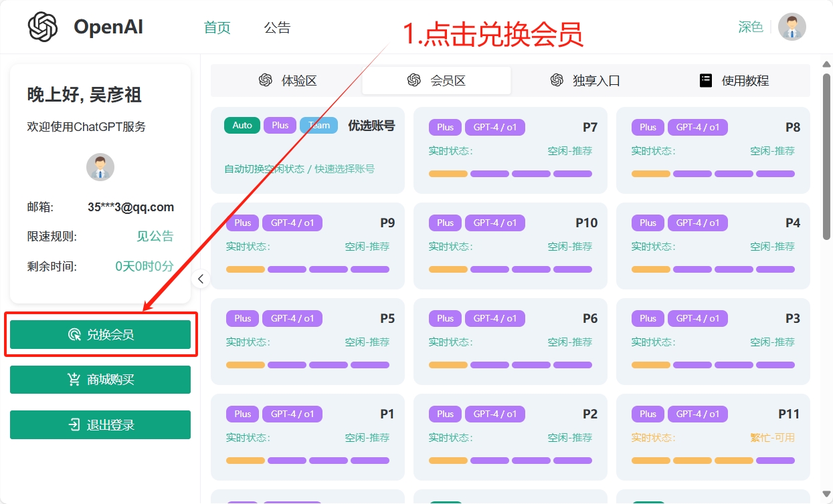
Task: Click the Team badge on 优选账号
Action: (x=319, y=125)
